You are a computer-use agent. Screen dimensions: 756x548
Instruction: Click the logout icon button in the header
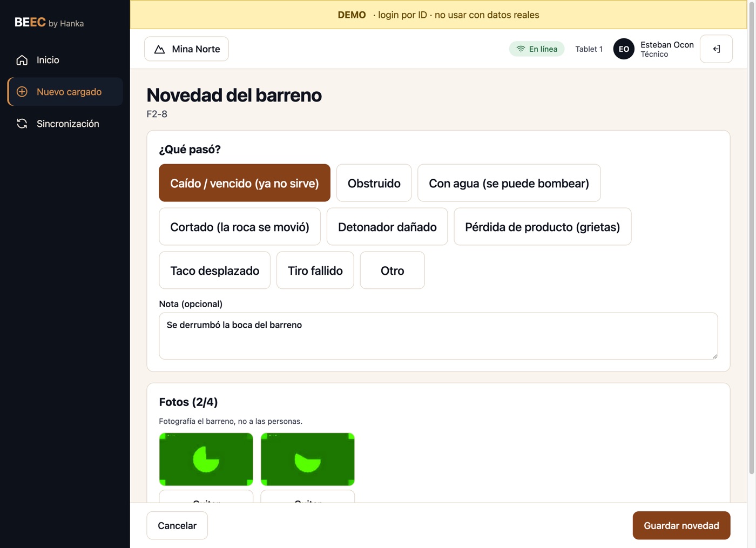point(716,49)
